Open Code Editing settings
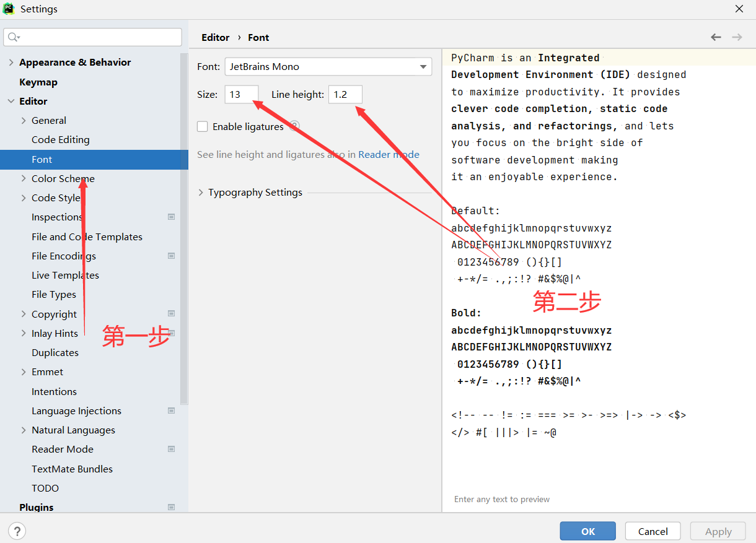The image size is (756, 543). coord(61,140)
